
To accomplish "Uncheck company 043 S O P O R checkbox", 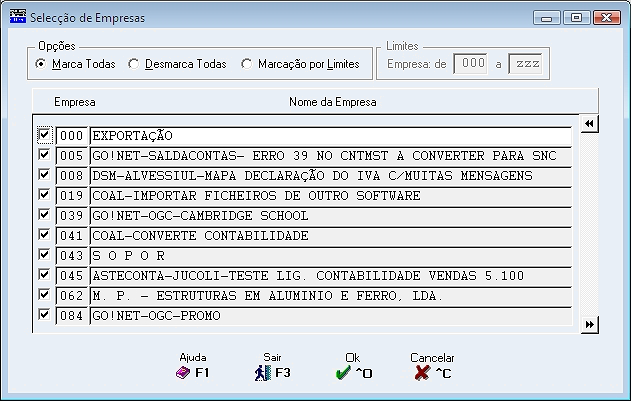I will (44, 254).
